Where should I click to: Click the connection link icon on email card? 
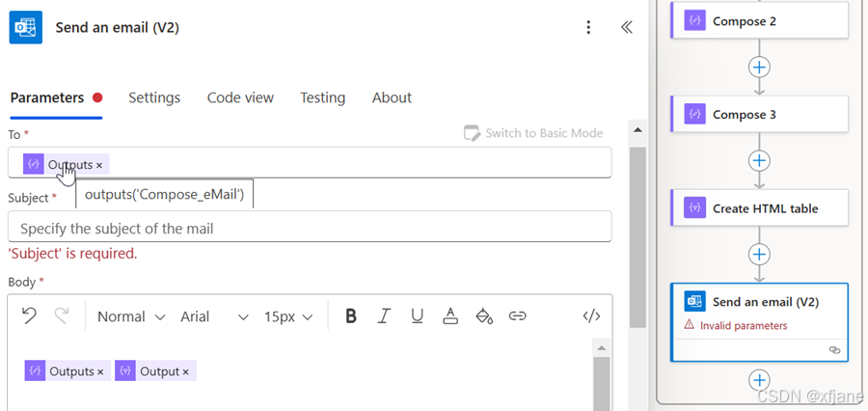click(x=835, y=350)
